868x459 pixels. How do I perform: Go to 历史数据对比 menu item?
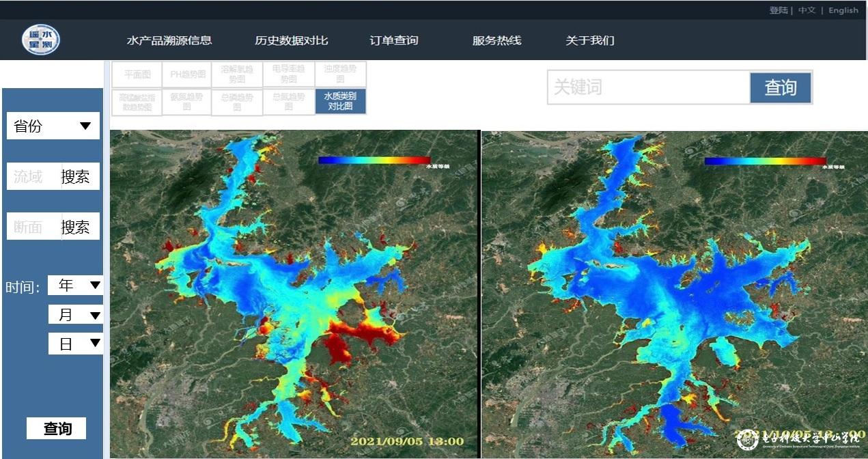tap(291, 40)
